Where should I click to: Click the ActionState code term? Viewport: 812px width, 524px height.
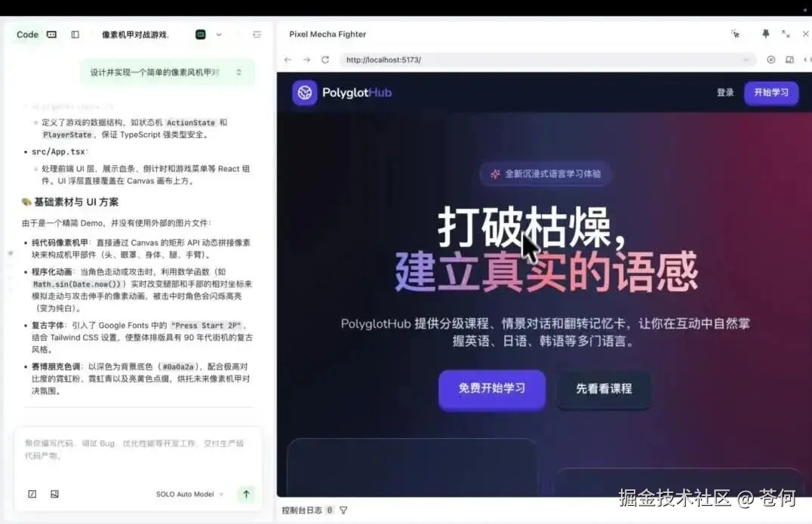click(191, 123)
